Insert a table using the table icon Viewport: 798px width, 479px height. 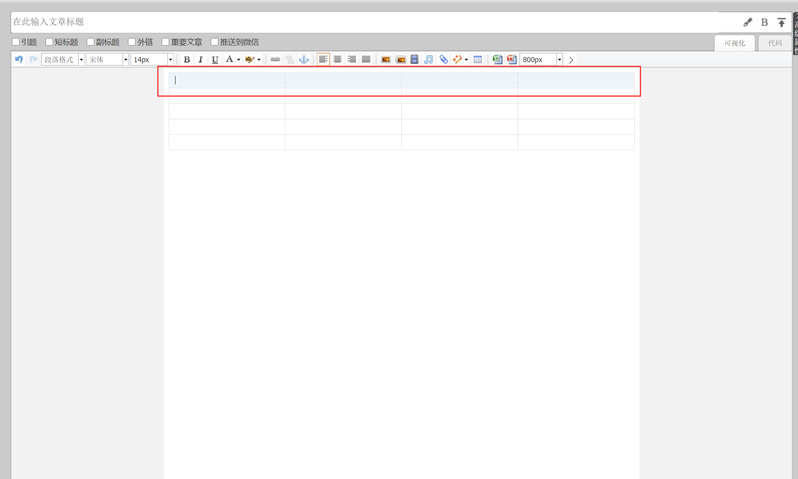tap(478, 60)
